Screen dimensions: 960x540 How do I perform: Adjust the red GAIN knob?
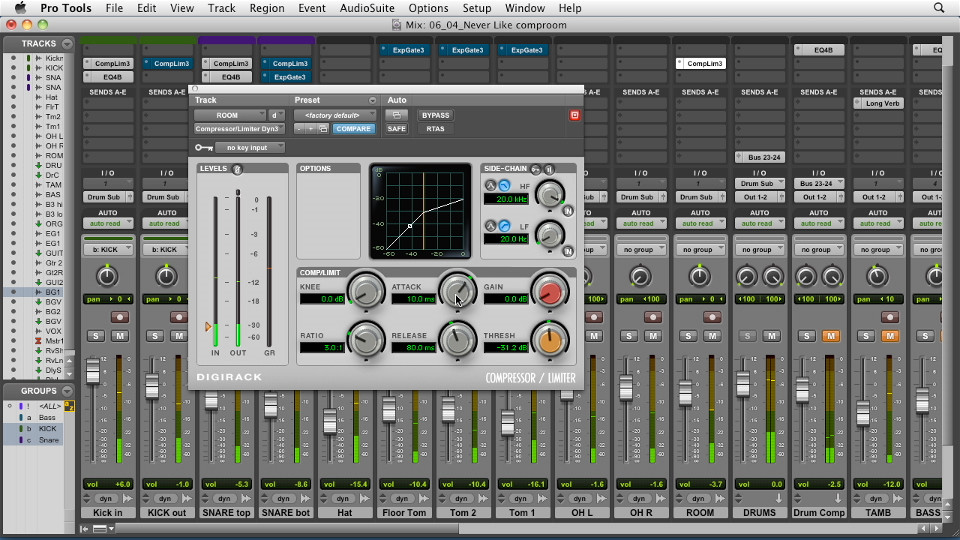(x=550, y=292)
